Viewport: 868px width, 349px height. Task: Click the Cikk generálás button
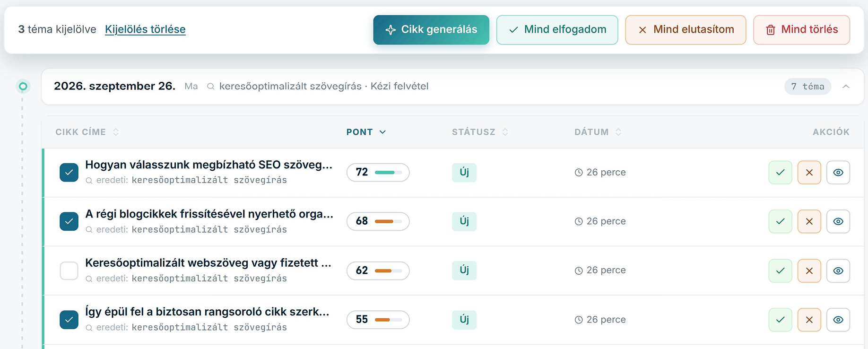click(x=431, y=30)
